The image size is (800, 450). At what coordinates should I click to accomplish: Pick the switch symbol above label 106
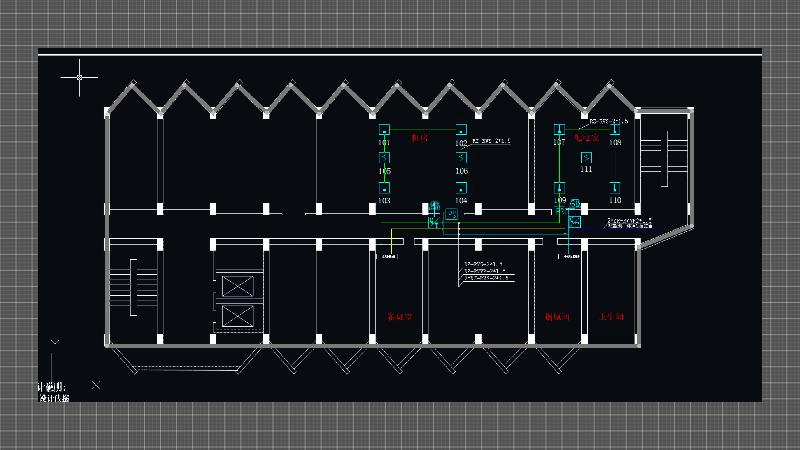[x=461, y=158]
